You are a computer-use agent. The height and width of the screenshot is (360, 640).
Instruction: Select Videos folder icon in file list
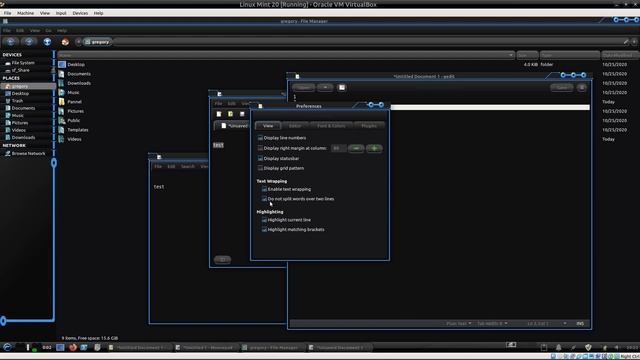[x=62, y=139]
